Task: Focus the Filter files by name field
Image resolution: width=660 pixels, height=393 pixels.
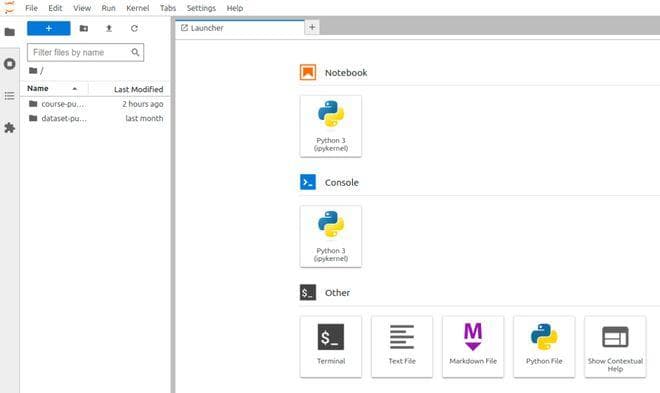Action: [x=85, y=52]
